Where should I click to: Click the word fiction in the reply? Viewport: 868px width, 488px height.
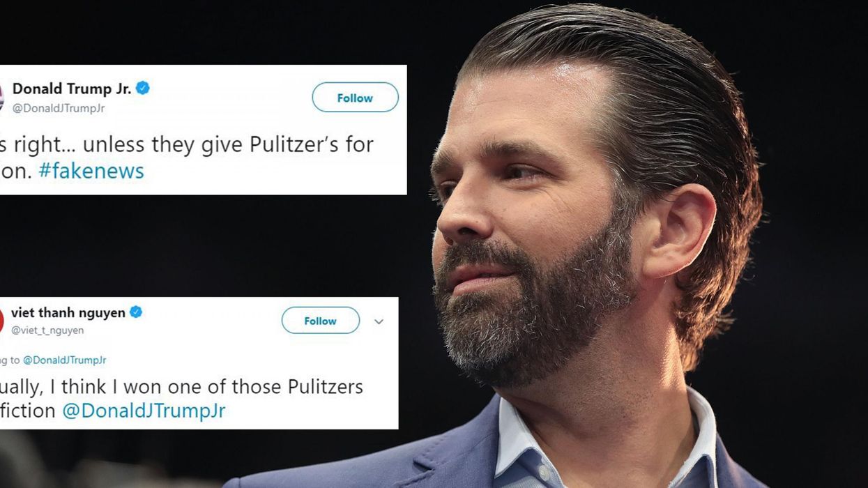pos(29,411)
